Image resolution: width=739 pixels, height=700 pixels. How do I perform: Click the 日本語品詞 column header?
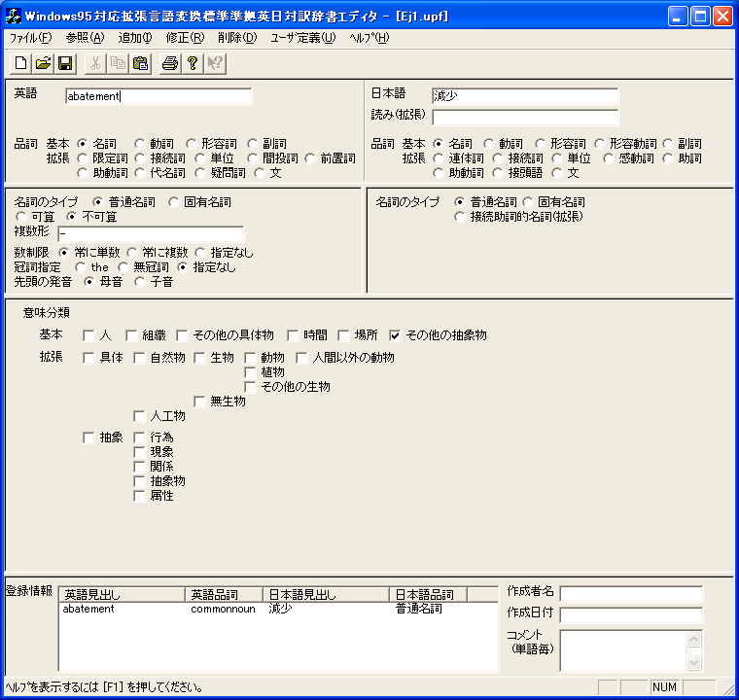click(x=429, y=595)
